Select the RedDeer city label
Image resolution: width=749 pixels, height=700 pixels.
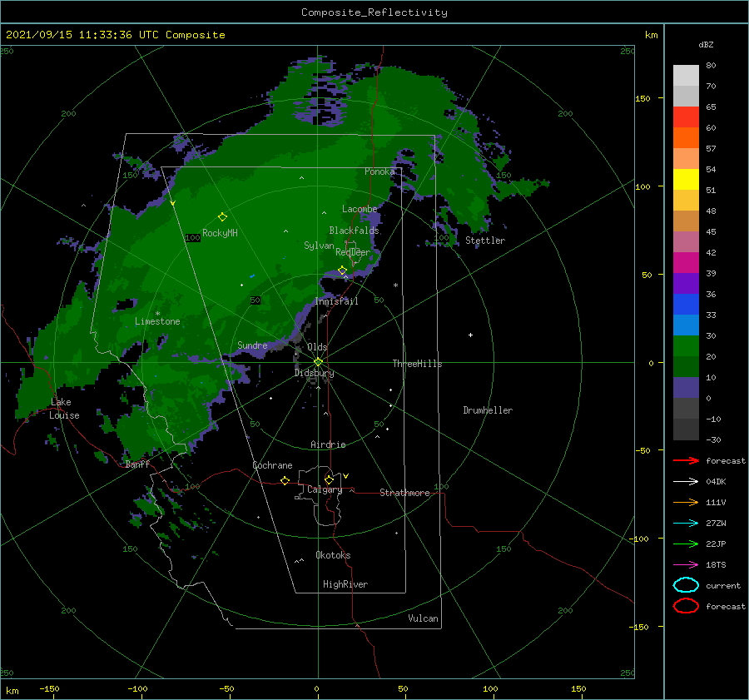[x=353, y=252]
